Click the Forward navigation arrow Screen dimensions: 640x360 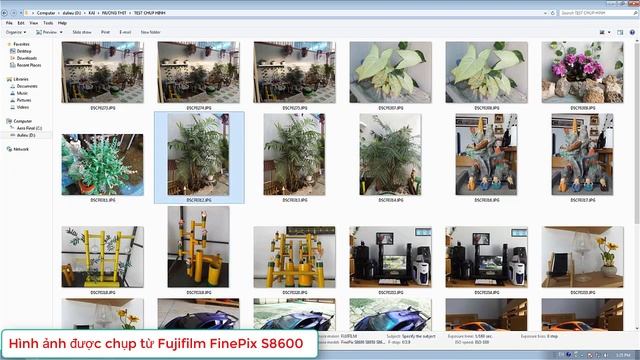[13, 13]
